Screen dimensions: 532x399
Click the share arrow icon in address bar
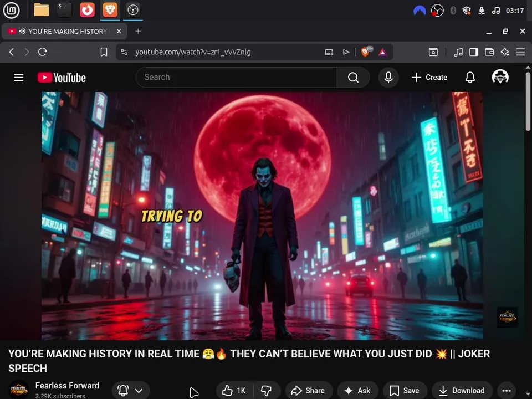(346, 52)
